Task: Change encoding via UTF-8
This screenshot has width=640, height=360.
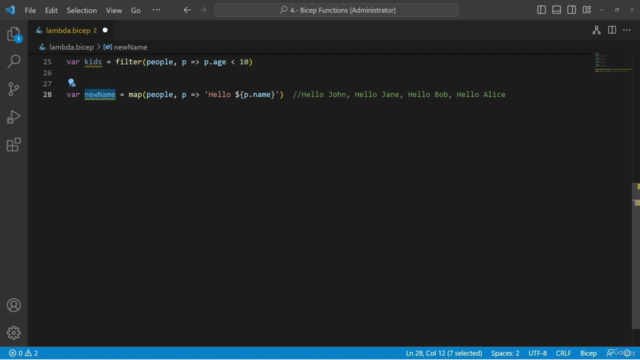Action: 538,353
